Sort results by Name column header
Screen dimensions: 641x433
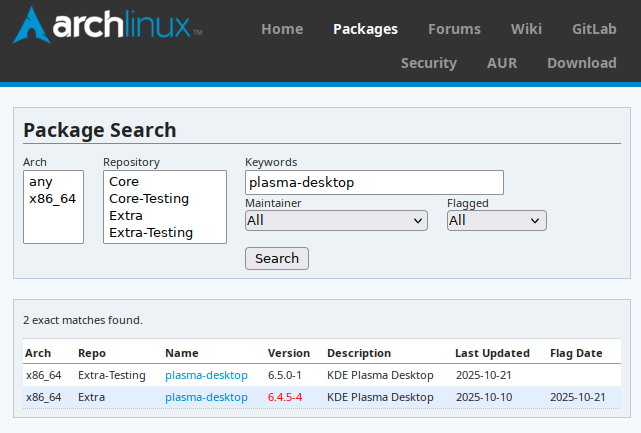point(182,353)
